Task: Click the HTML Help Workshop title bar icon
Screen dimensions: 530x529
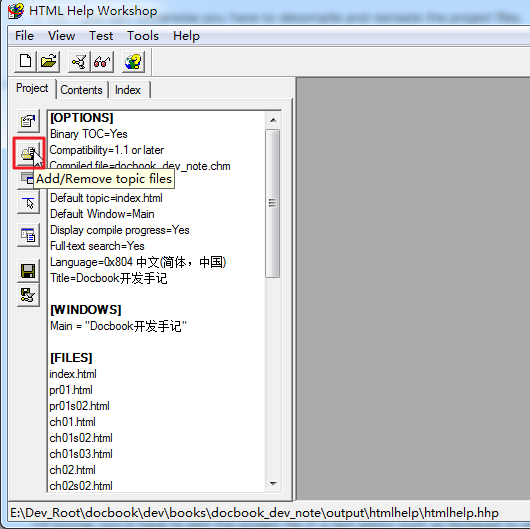Action: [16, 11]
